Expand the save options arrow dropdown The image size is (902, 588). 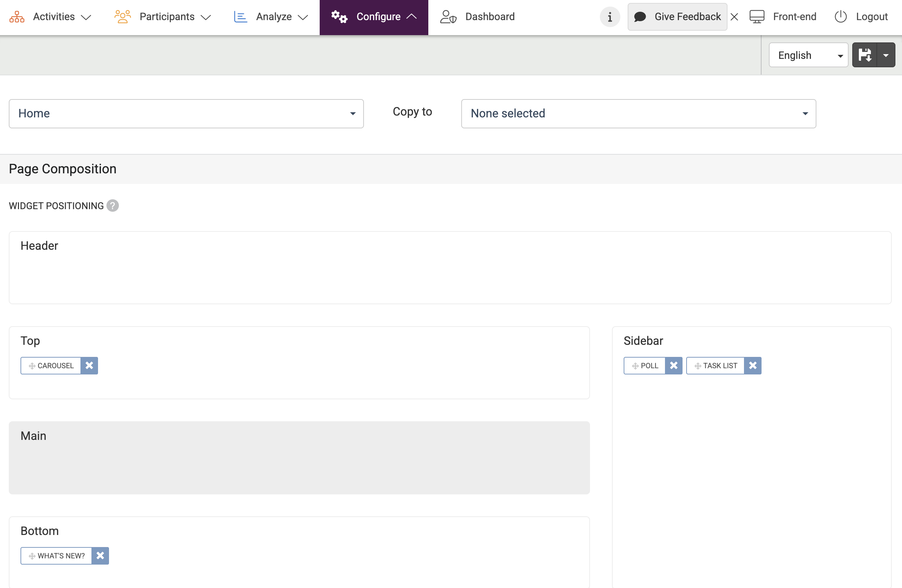coord(886,55)
